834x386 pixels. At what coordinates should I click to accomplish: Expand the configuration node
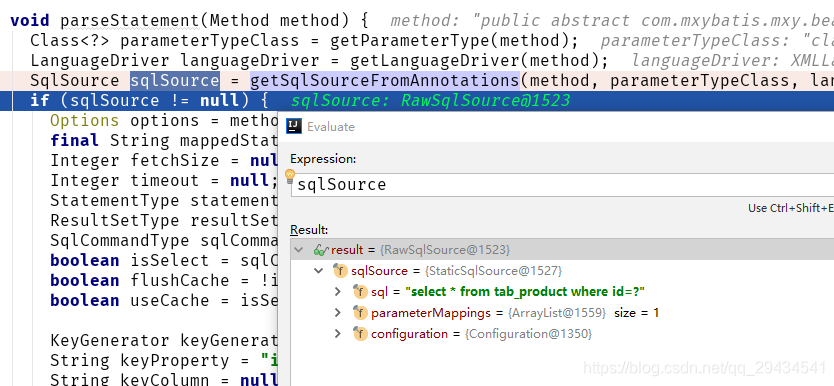pos(338,334)
